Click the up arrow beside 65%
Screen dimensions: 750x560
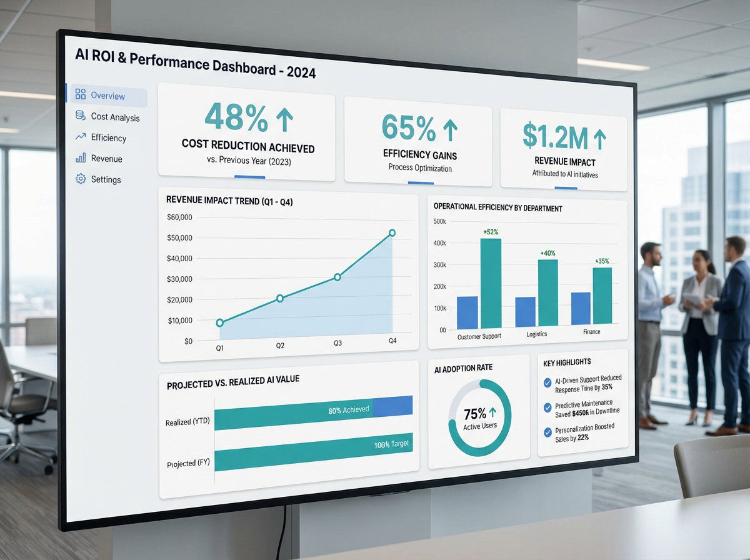(450, 129)
